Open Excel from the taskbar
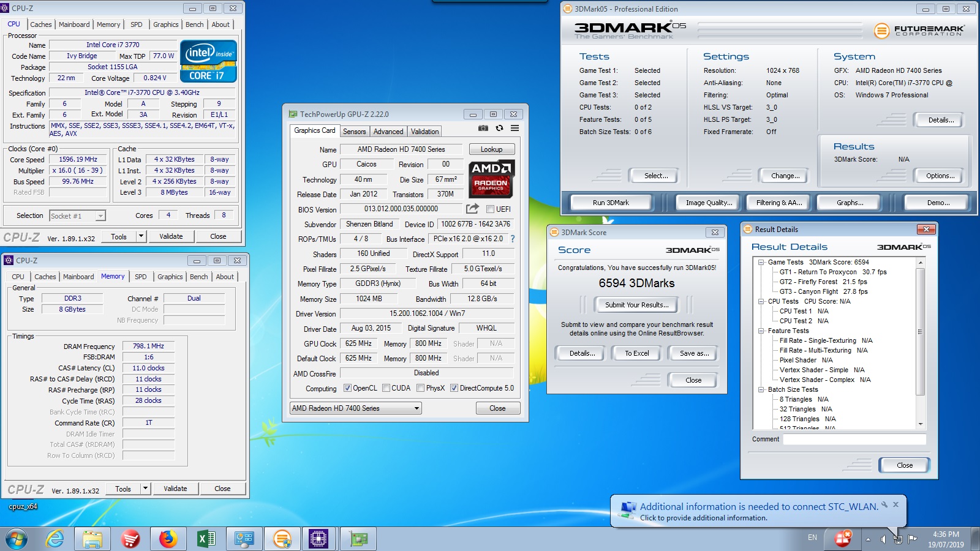This screenshot has width=980, height=551. (206, 539)
